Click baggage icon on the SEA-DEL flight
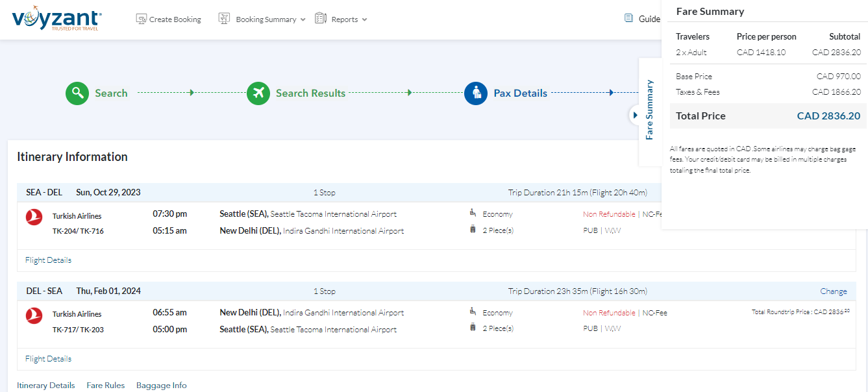 (x=473, y=229)
